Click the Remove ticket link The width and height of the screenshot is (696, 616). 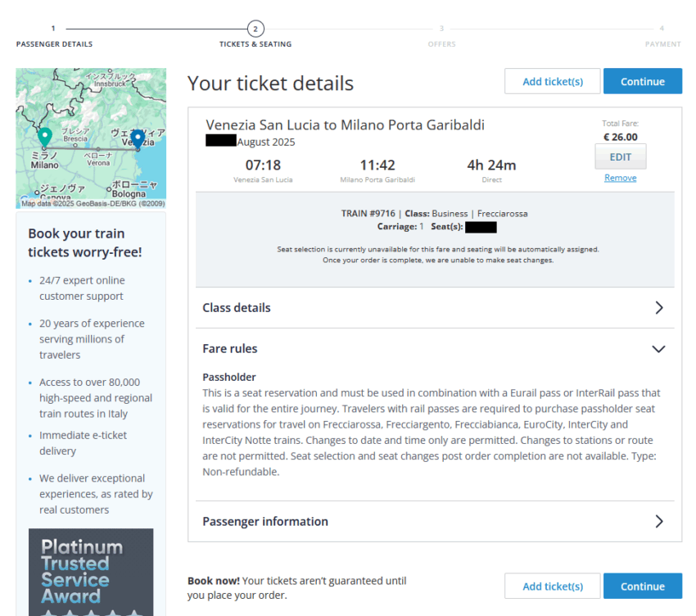620,178
